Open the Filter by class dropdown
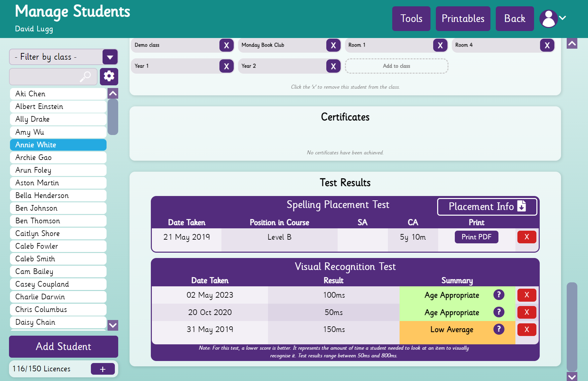588x381 pixels. [64, 57]
